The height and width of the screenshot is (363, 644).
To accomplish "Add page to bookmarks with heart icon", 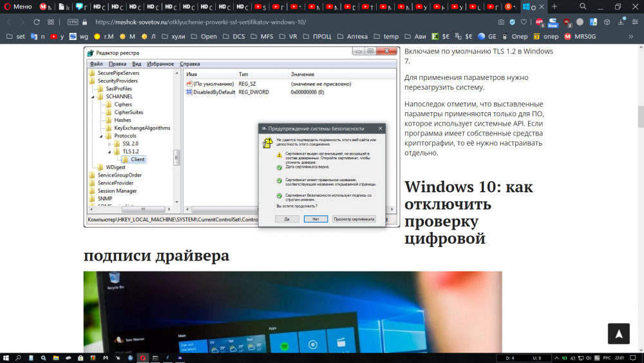I will tap(524, 22).
